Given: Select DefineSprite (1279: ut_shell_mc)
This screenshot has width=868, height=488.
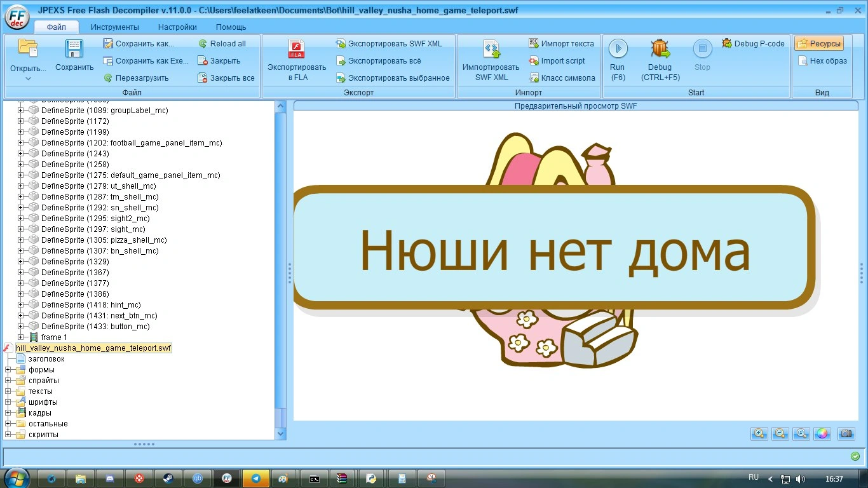Looking at the screenshot, I should pos(98,186).
